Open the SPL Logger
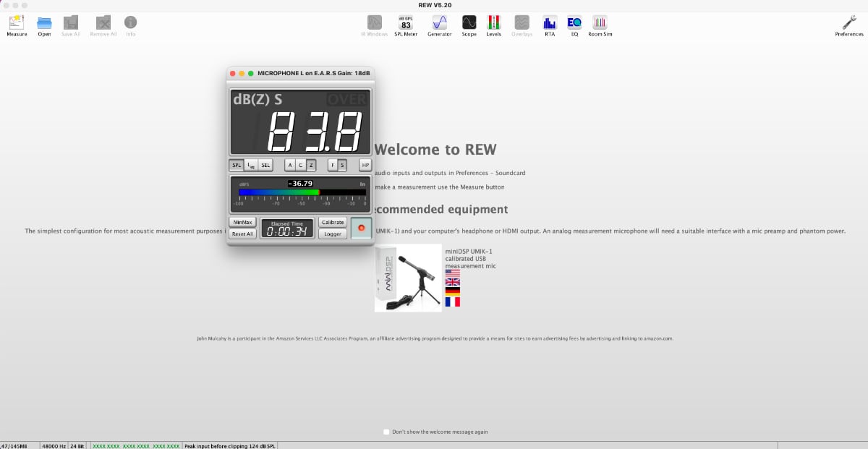The image size is (868, 449). [x=332, y=234]
